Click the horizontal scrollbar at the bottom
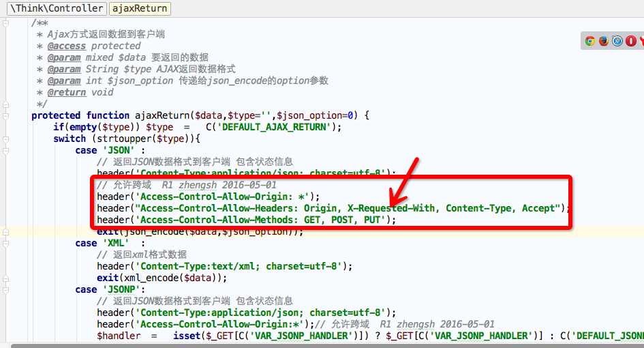 327,345
